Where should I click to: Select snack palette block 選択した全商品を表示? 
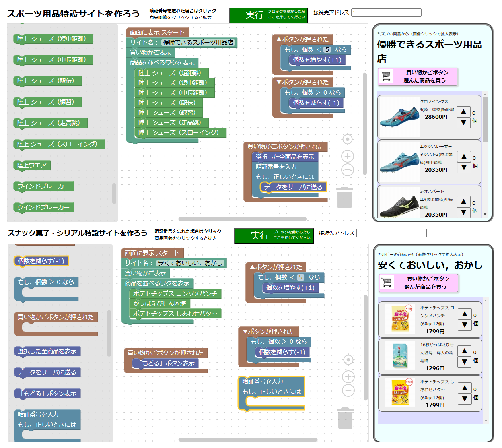(x=47, y=351)
